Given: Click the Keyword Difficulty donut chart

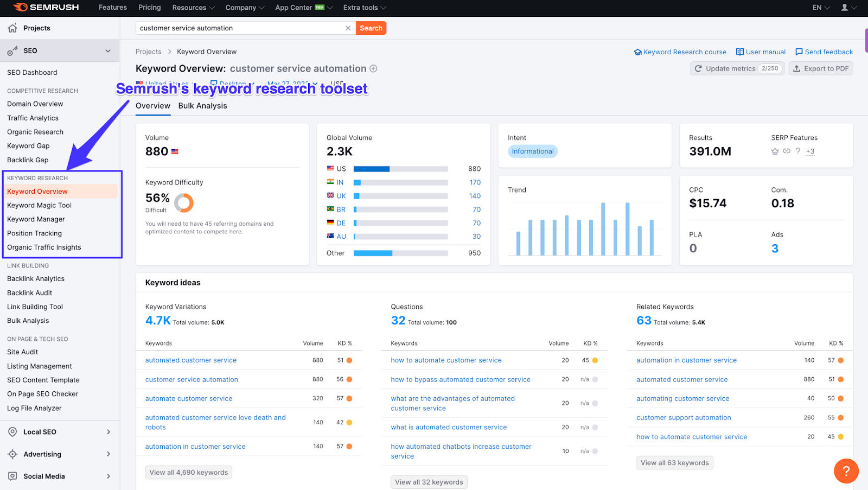Looking at the screenshot, I should [x=183, y=202].
